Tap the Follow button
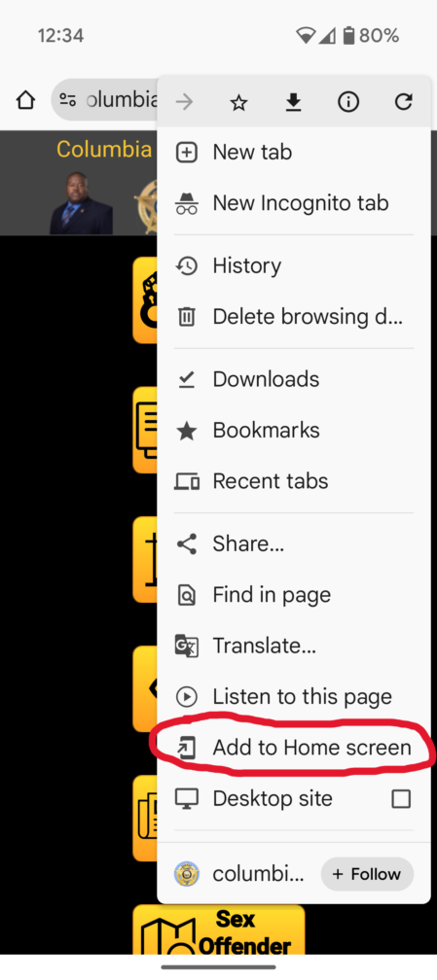Viewport: 437px width, 980px height. tap(368, 874)
